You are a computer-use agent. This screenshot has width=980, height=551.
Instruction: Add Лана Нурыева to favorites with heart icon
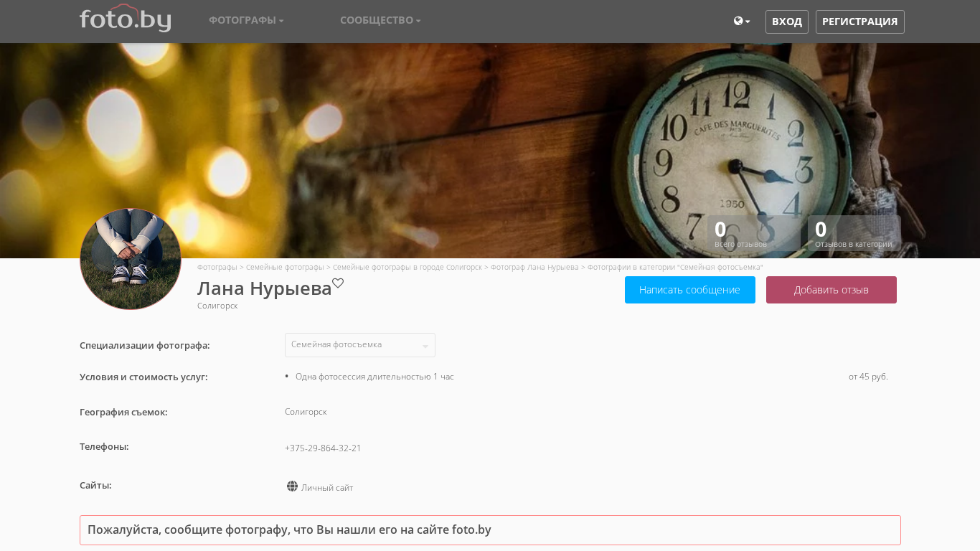(x=338, y=283)
